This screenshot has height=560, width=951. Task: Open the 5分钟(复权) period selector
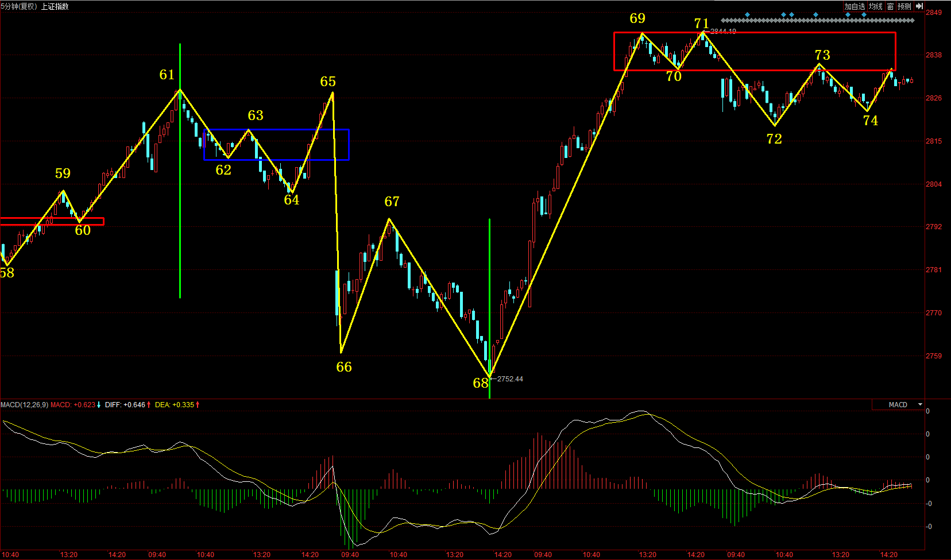19,6
